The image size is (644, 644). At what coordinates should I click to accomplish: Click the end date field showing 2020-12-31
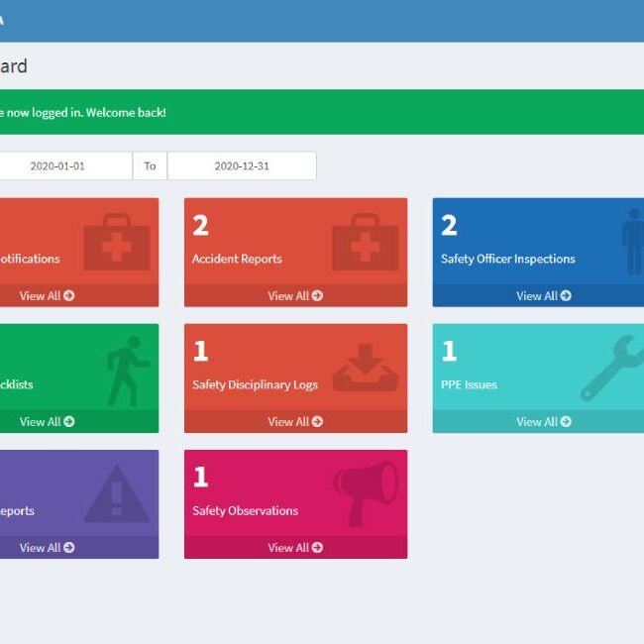pyautogui.click(x=242, y=165)
